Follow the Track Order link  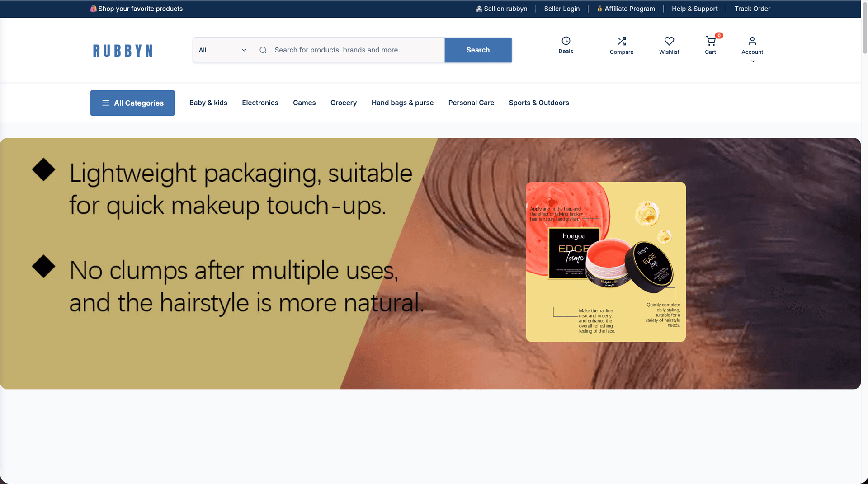752,9
